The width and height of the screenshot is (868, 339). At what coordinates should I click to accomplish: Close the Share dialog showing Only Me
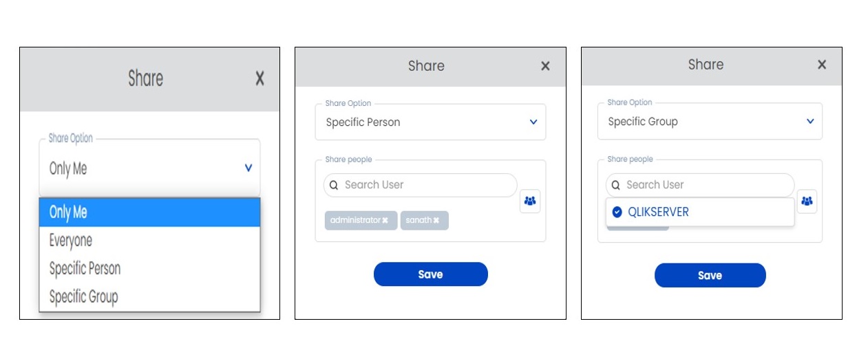[260, 78]
